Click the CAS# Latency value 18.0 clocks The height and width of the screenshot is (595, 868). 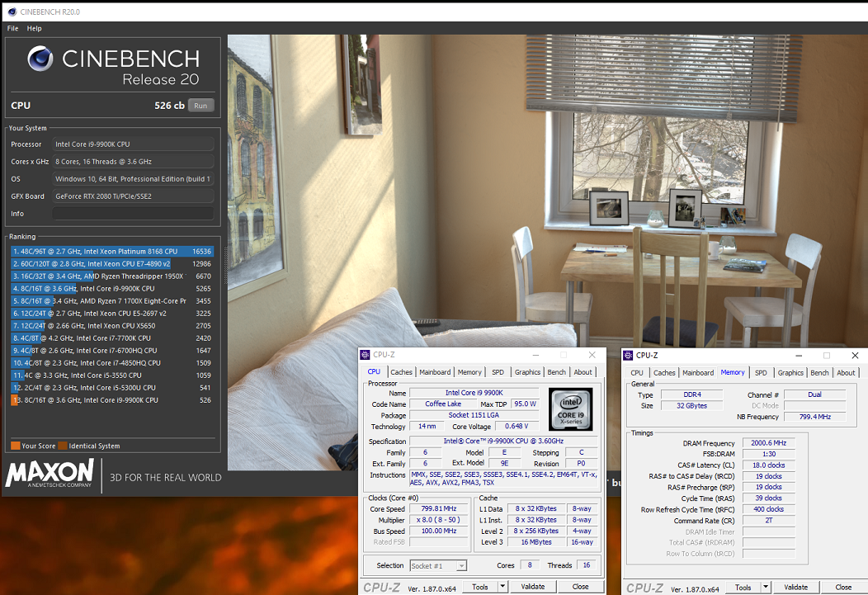pyautogui.click(x=769, y=465)
